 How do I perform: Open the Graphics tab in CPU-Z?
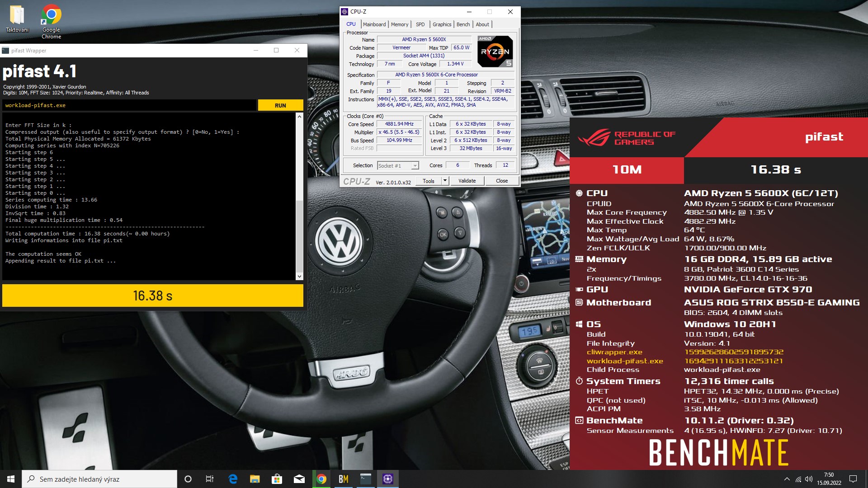pyautogui.click(x=442, y=24)
